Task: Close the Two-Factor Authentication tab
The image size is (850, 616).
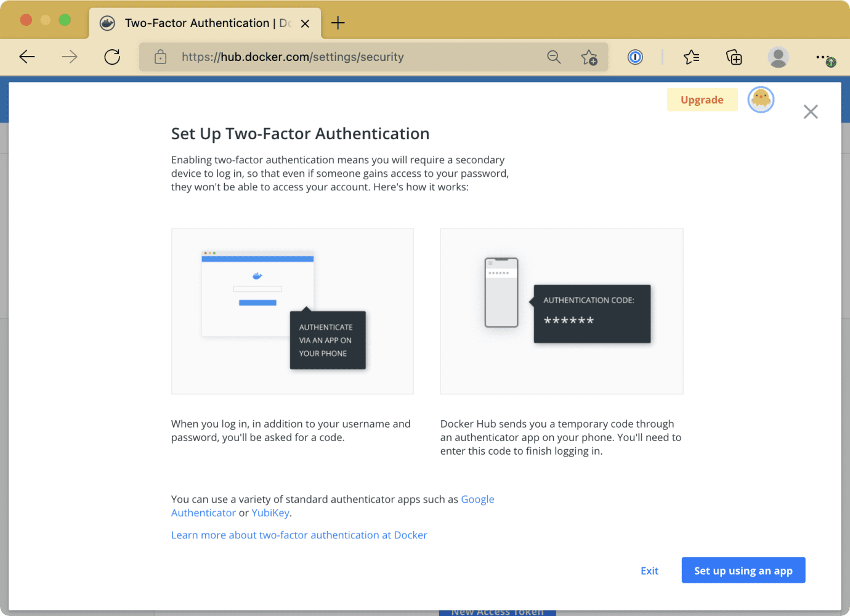Action: pyautogui.click(x=305, y=23)
